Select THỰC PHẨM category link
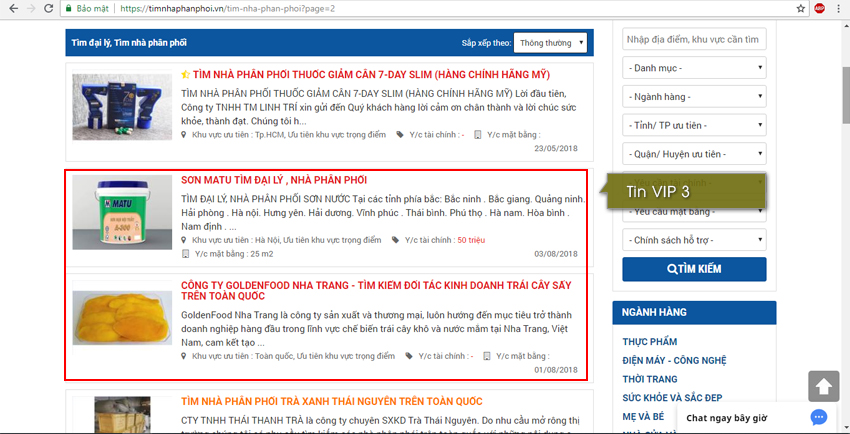 (x=650, y=341)
